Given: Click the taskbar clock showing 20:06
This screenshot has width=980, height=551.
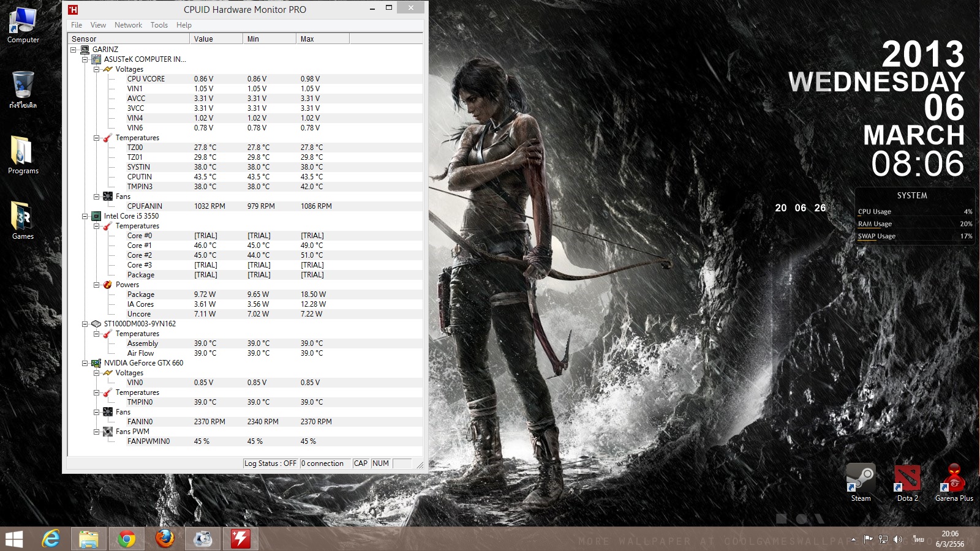Looking at the screenshot, I should tap(950, 539).
